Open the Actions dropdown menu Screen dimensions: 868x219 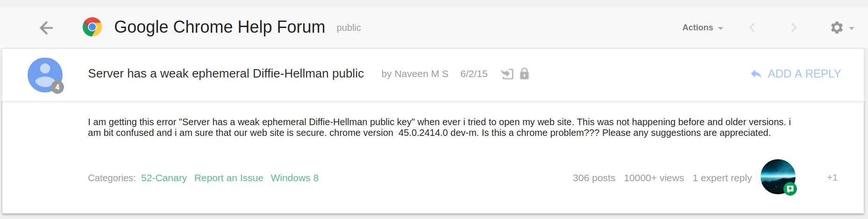click(x=702, y=28)
